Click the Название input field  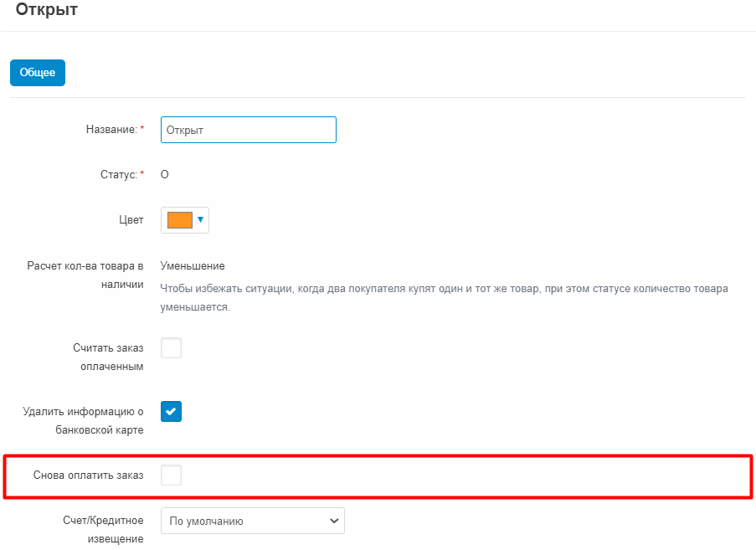pyautogui.click(x=249, y=130)
